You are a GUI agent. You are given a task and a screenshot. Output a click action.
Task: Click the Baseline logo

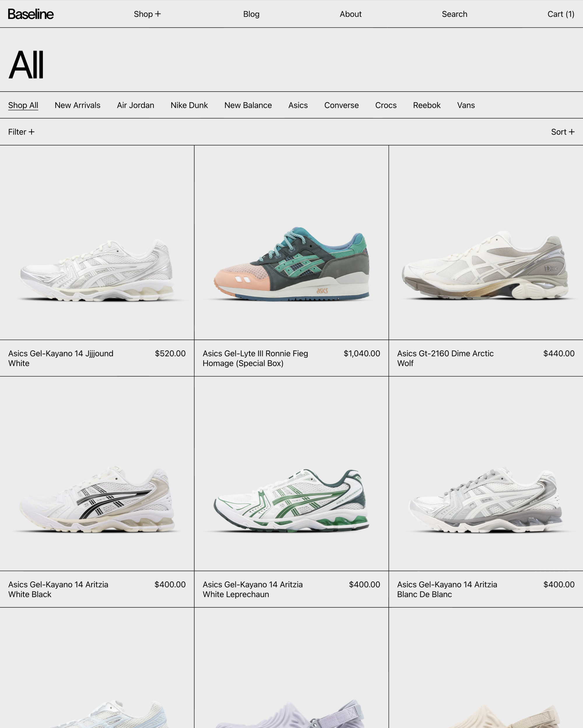[31, 14]
